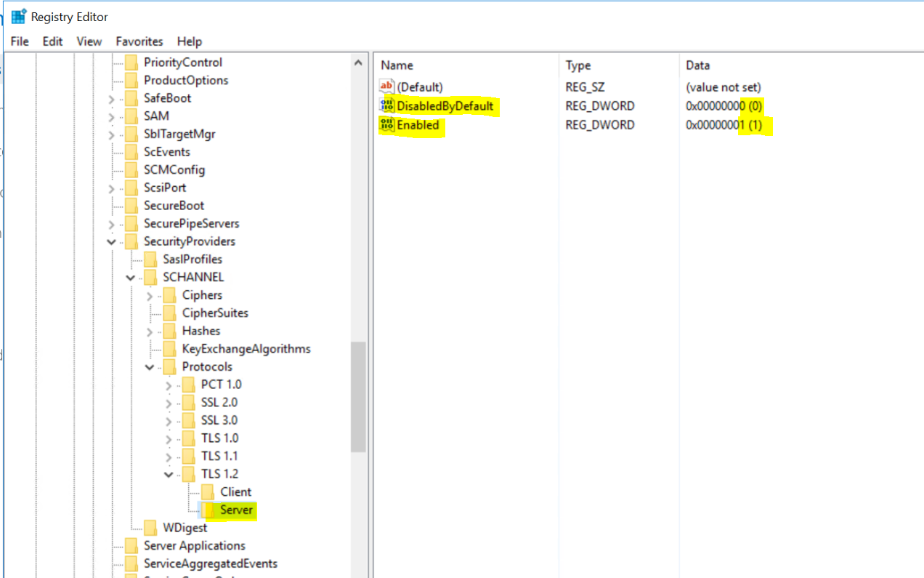Click the SecureBoot folder icon
This screenshot has width=924, height=578.
(x=131, y=206)
